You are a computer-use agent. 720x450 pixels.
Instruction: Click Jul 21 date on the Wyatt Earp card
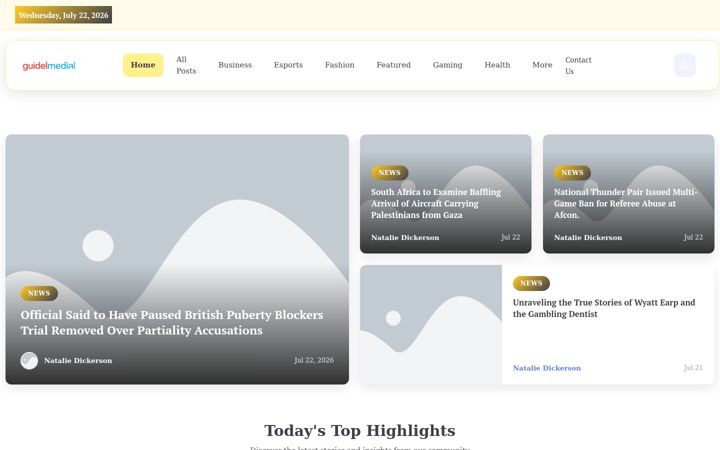[693, 367]
